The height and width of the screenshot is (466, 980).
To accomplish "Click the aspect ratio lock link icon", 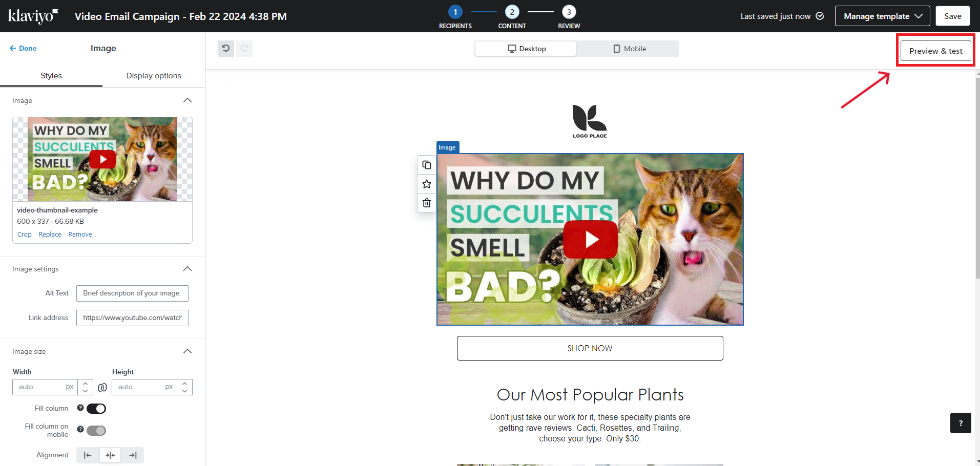I will click(x=102, y=387).
